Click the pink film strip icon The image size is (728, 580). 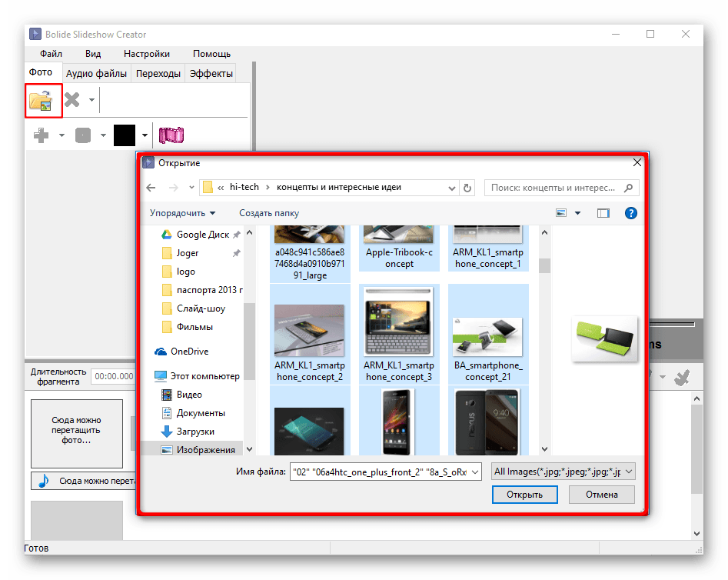click(x=171, y=136)
